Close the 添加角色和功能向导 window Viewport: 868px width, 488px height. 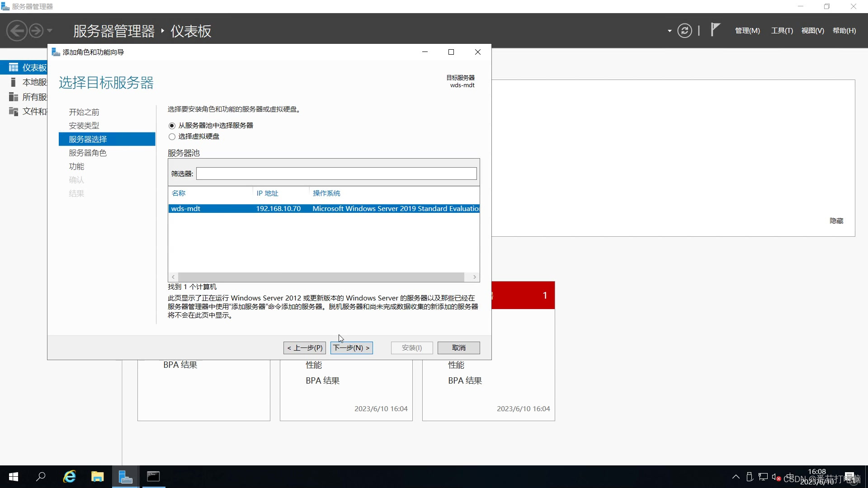pos(478,52)
